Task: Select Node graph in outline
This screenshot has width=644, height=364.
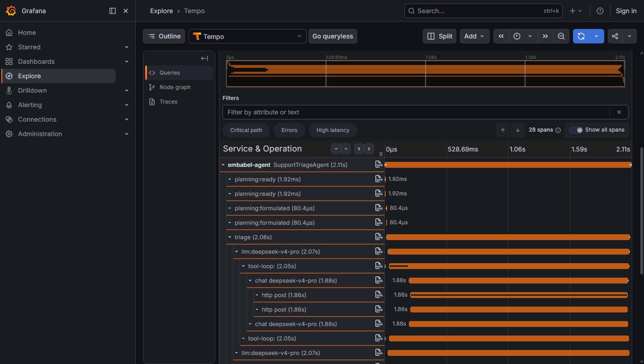Action: [179, 87]
